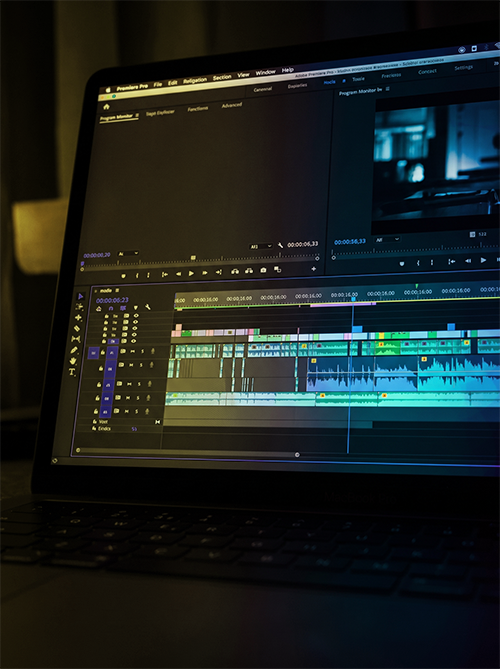Play in the Program monitor
500x669 pixels.
coord(483,260)
